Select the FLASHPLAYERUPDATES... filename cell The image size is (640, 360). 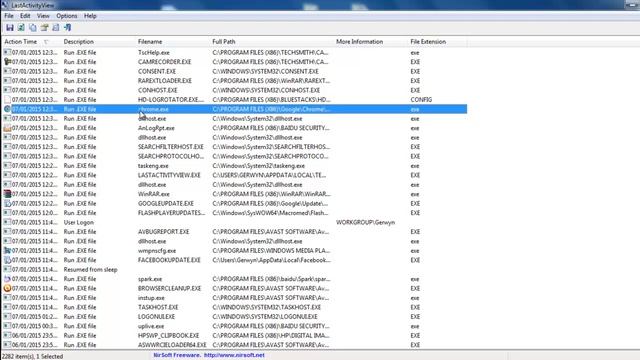click(x=171, y=213)
